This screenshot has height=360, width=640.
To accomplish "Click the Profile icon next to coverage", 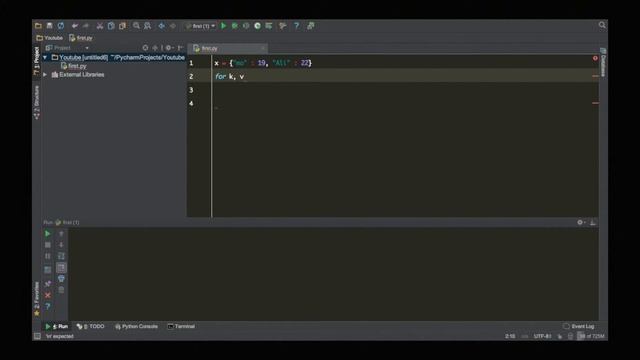I will coord(258,26).
